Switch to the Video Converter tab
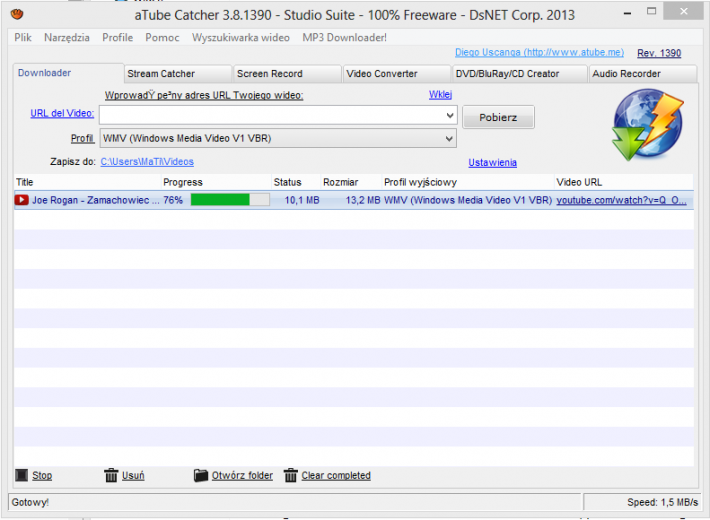The width and height of the screenshot is (710, 520). 397,74
